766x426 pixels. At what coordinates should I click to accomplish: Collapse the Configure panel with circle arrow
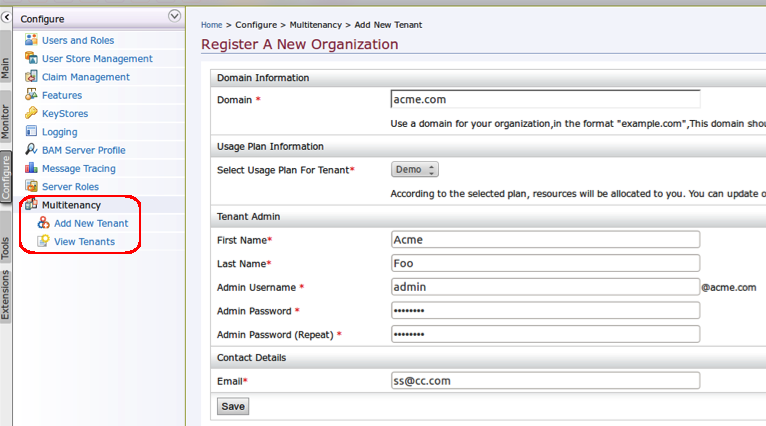click(175, 16)
